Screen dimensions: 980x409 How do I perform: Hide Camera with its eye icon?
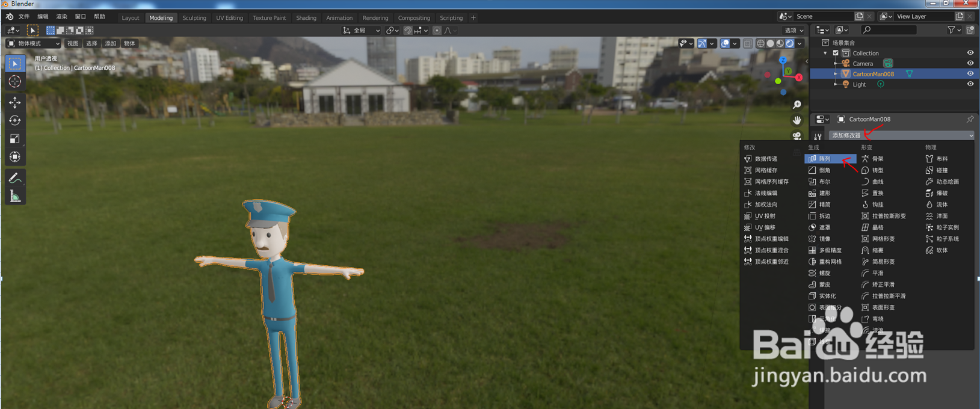click(x=970, y=63)
